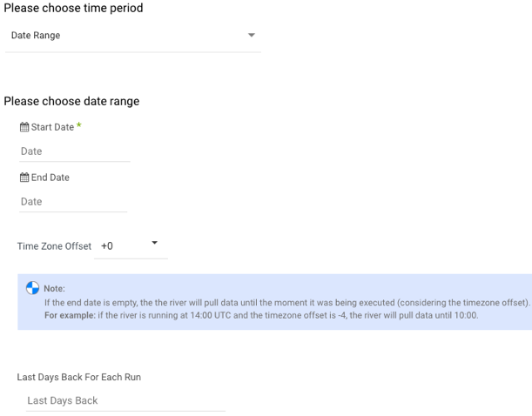Click the 'Please choose date range' heading
Screen dimensions: 532x416
[x=71, y=101]
